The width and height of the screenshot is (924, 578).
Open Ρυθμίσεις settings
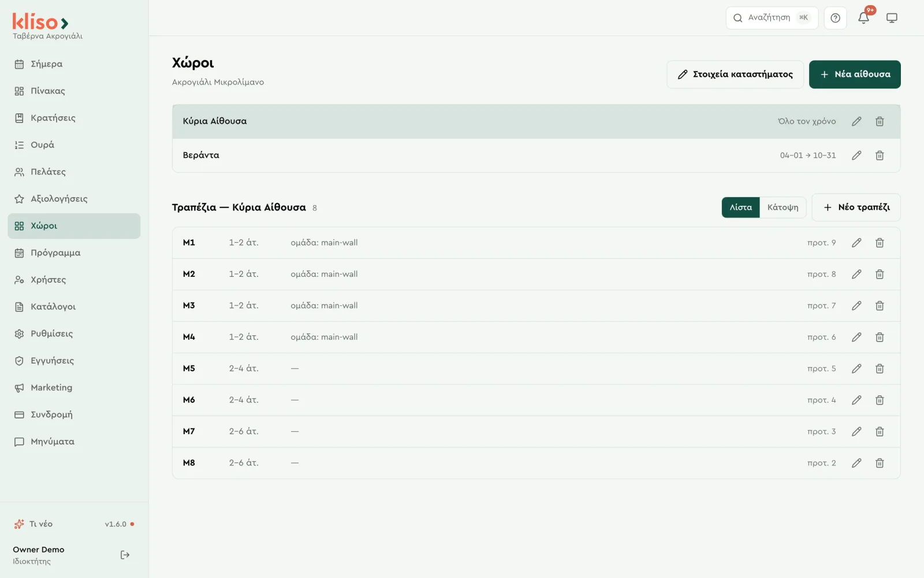click(74, 334)
